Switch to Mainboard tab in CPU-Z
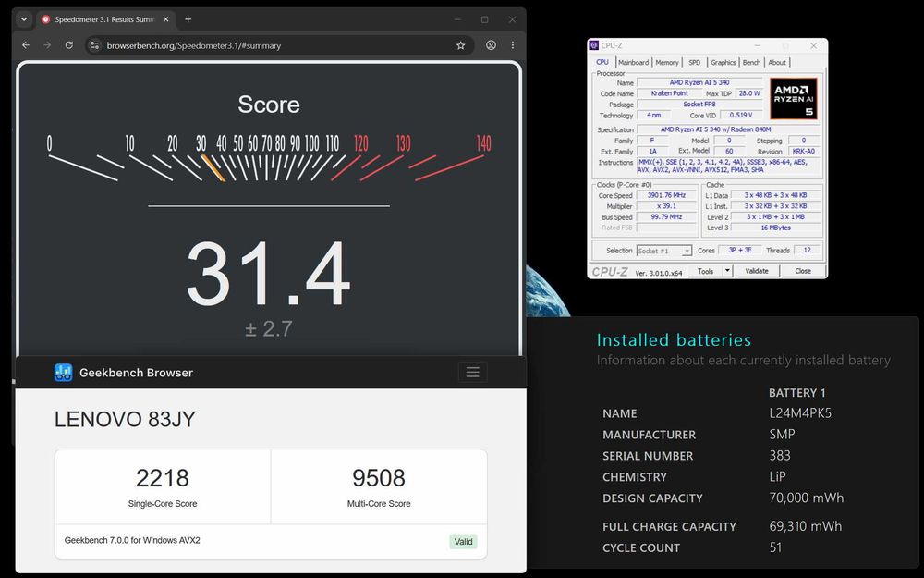 [x=634, y=63]
